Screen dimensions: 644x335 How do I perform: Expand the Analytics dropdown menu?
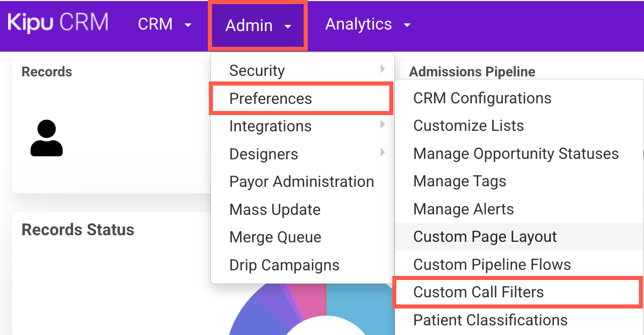(x=367, y=24)
